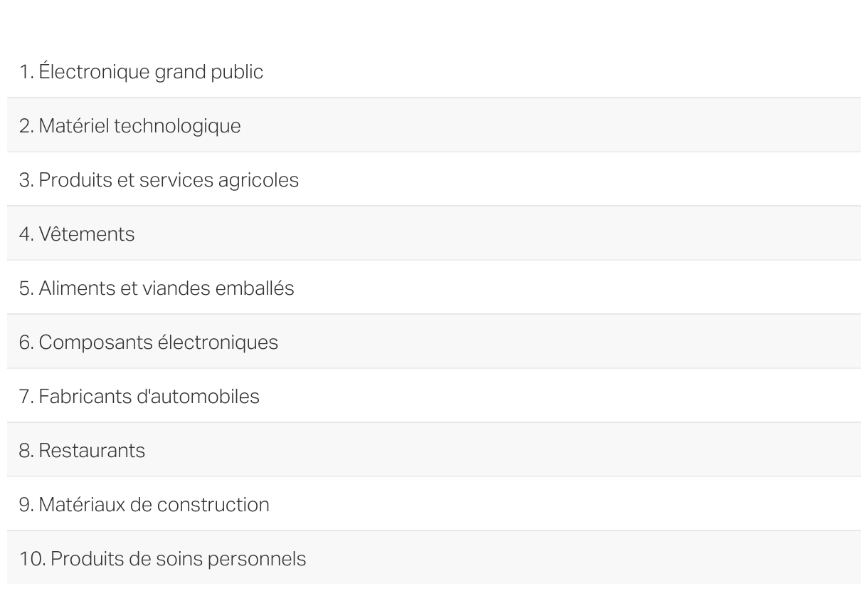Screen dimensions: 868x591
Task: Select the Vêtements list item
Action: pos(433,234)
